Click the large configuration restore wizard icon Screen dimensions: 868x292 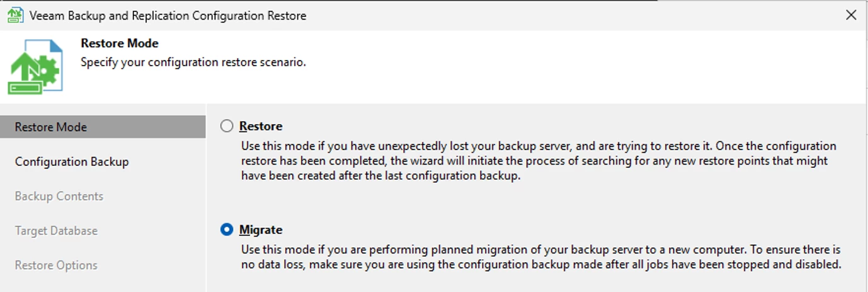pos(35,67)
